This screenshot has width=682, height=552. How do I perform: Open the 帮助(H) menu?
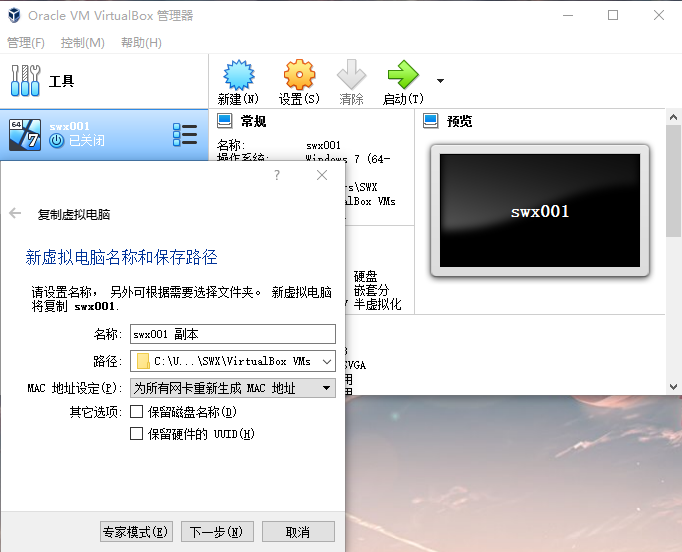click(141, 43)
